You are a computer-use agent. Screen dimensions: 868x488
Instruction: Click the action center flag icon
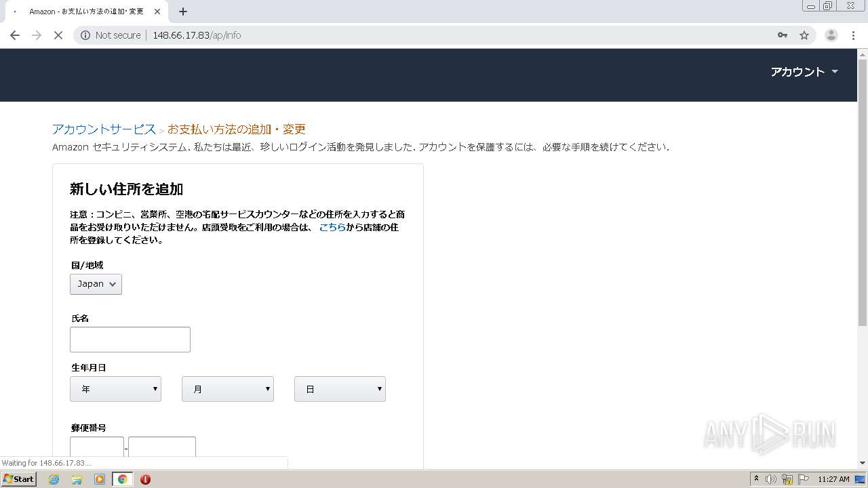(x=803, y=479)
